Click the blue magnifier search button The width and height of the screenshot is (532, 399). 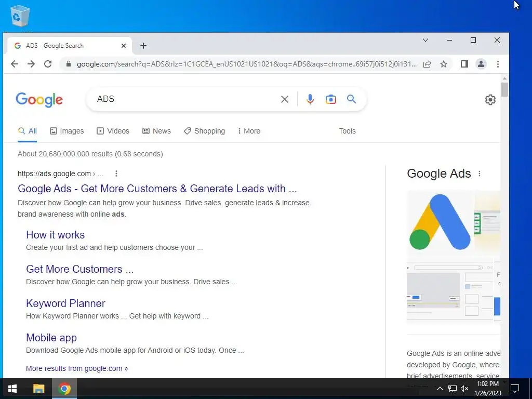[x=352, y=99]
